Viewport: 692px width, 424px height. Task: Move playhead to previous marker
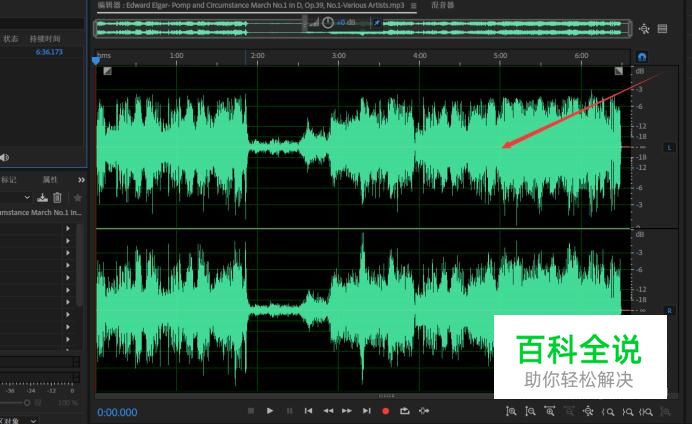(x=308, y=411)
